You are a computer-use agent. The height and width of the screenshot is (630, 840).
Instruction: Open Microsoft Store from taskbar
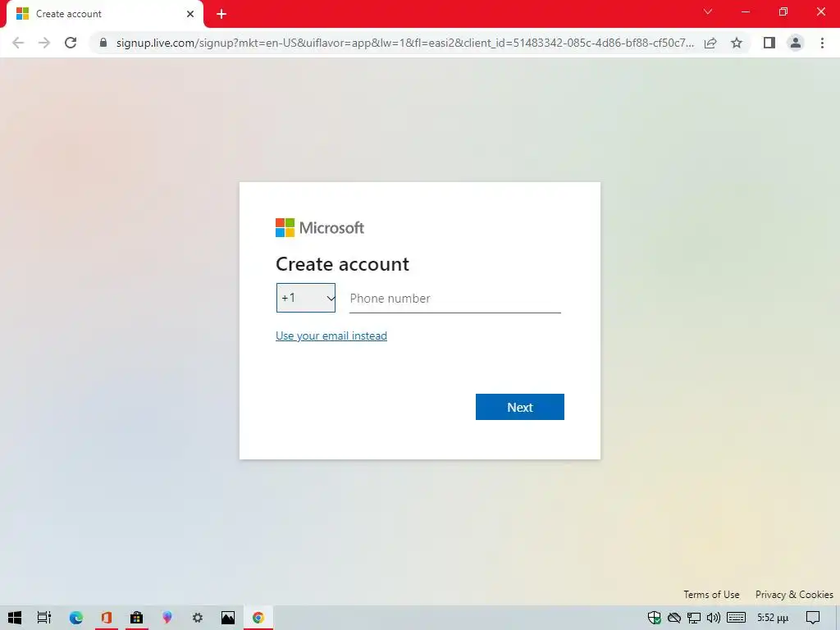pos(137,618)
